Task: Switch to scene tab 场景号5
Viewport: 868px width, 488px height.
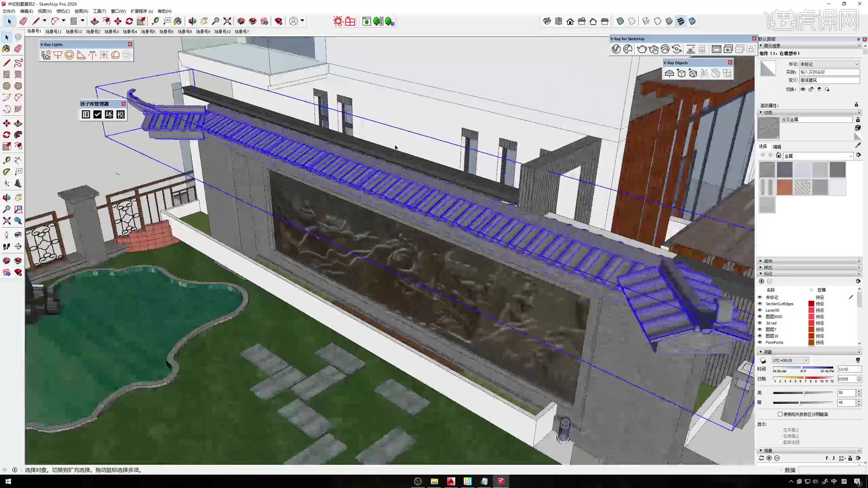Action: (148, 32)
